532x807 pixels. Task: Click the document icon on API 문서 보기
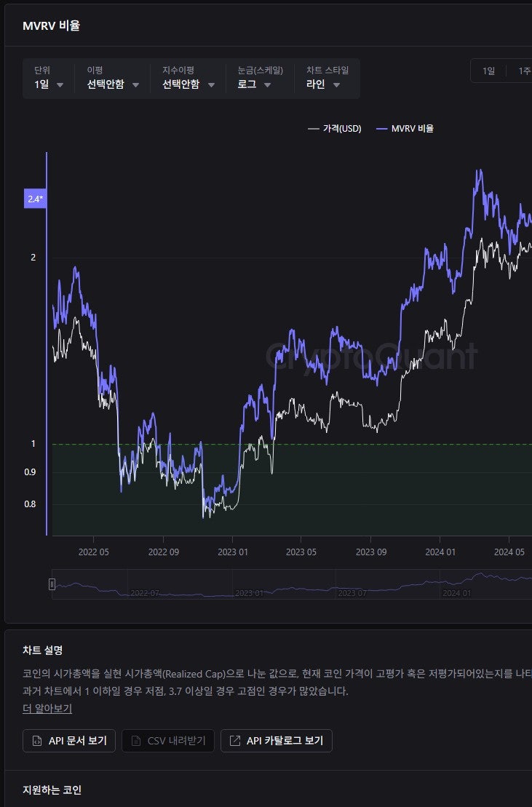point(37,741)
